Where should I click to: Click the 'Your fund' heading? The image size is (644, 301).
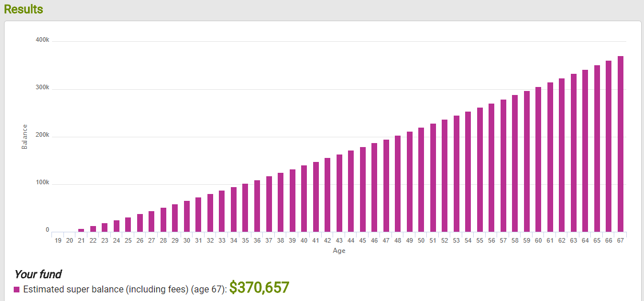coord(38,274)
